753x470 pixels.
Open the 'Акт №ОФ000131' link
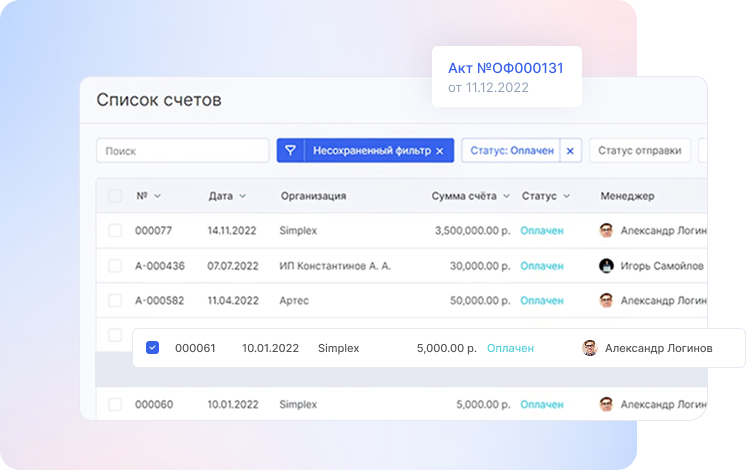pyautogui.click(x=505, y=68)
